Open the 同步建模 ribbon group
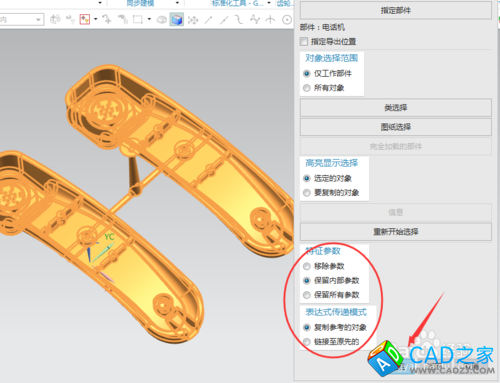The width and height of the screenshot is (500, 383). (140, 3)
